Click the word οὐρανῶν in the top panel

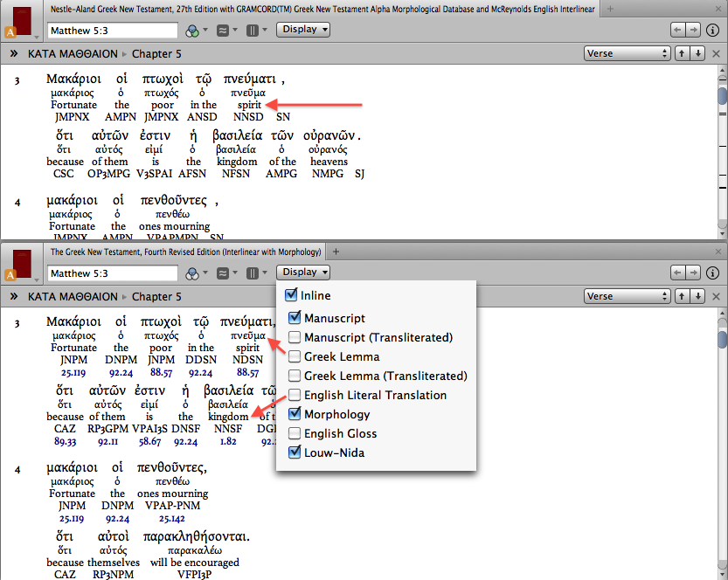[x=329, y=135]
